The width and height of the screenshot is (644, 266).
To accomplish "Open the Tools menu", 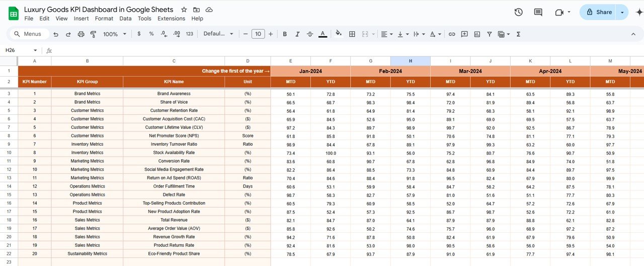I will coord(144,19).
